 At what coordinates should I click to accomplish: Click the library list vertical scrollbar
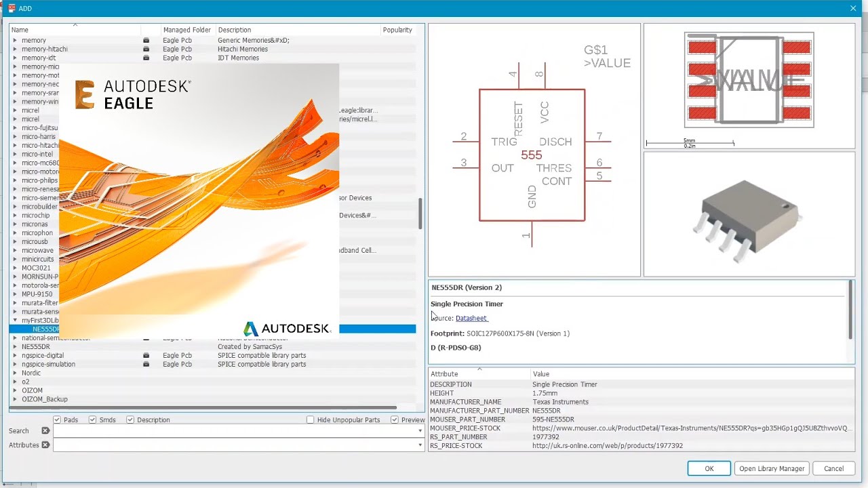point(420,214)
